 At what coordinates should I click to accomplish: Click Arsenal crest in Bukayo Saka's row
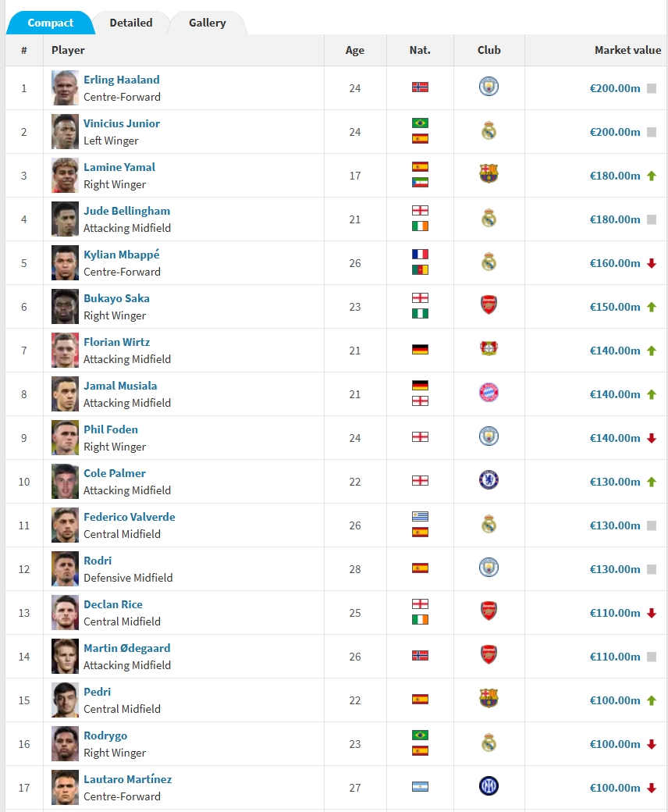click(x=489, y=306)
